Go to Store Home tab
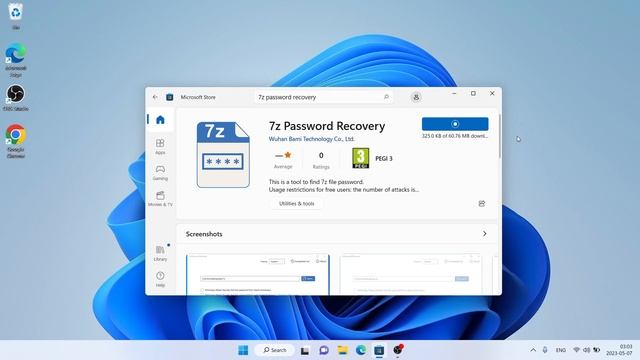The image size is (640, 360). coord(160,120)
